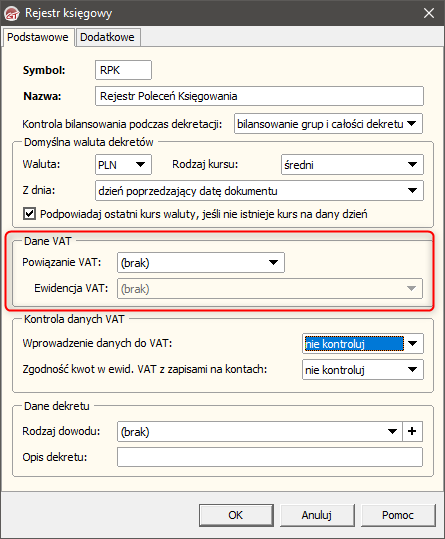Expand Kontrola bilansowania dropdown
The image size is (445, 539).
coord(328,124)
